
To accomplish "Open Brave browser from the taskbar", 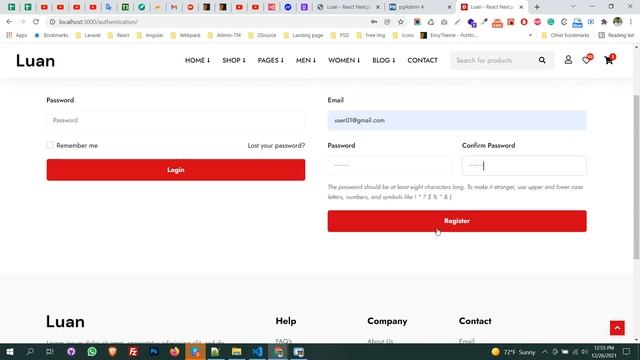I will pyautogui.click(x=113, y=351).
